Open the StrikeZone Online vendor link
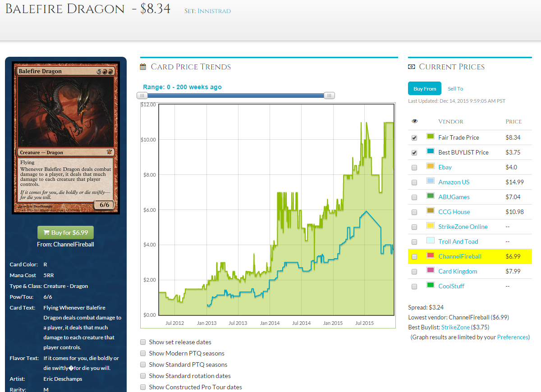This screenshot has width=541, height=392. [463, 227]
